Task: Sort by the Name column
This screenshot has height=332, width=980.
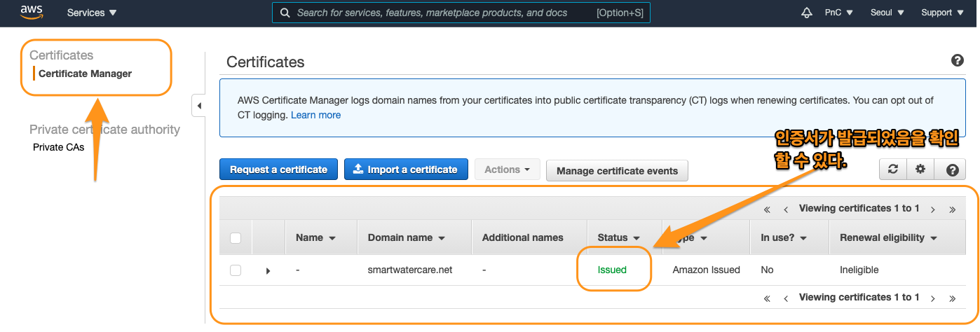Action: pyautogui.click(x=315, y=237)
